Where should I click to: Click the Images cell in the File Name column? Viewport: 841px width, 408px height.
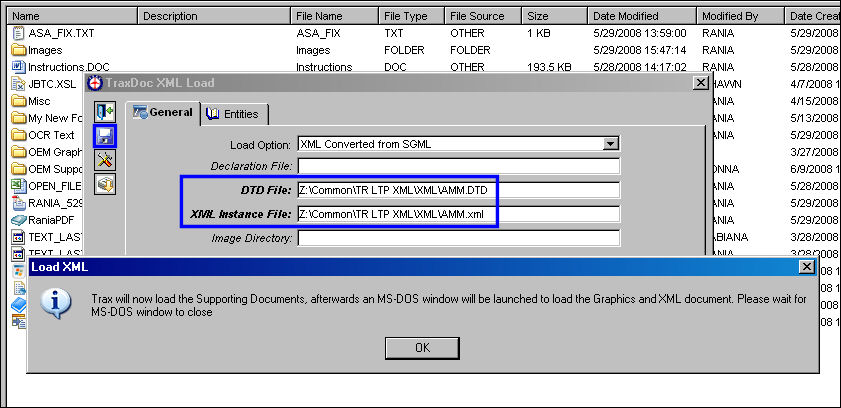point(313,50)
